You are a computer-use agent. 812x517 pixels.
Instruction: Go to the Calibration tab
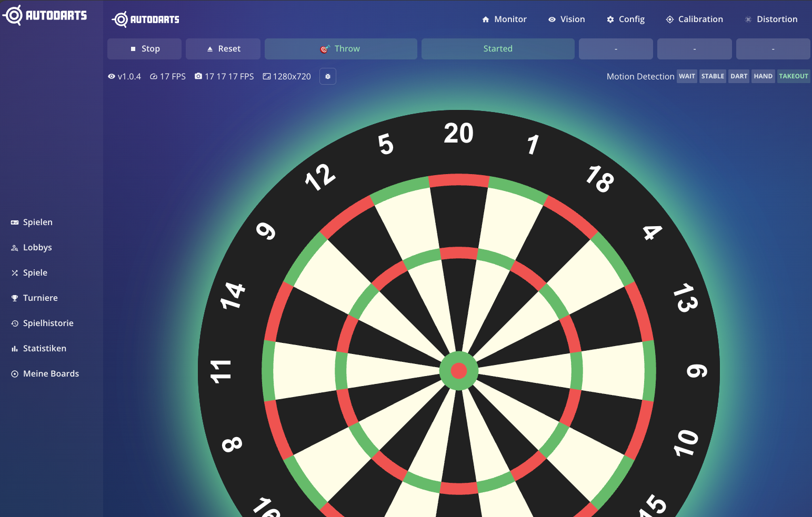(x=694, y=19)
